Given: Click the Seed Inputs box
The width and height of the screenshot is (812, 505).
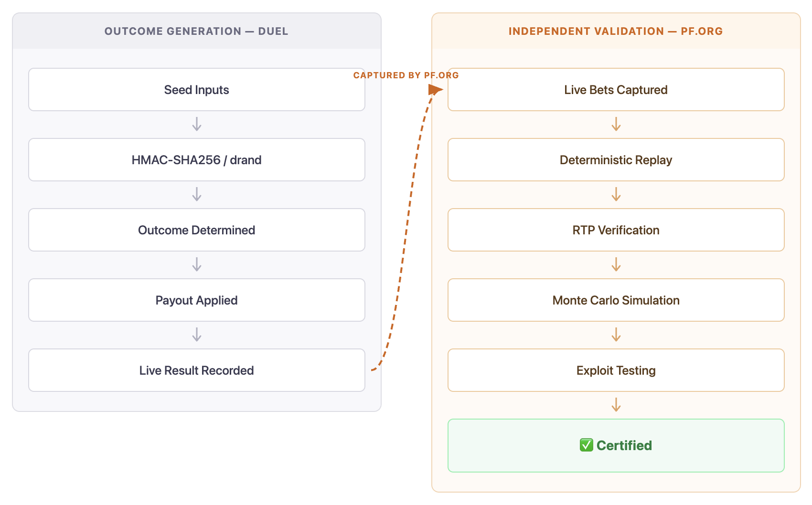Looking at the screenshot, I should (x=196, y=90).
